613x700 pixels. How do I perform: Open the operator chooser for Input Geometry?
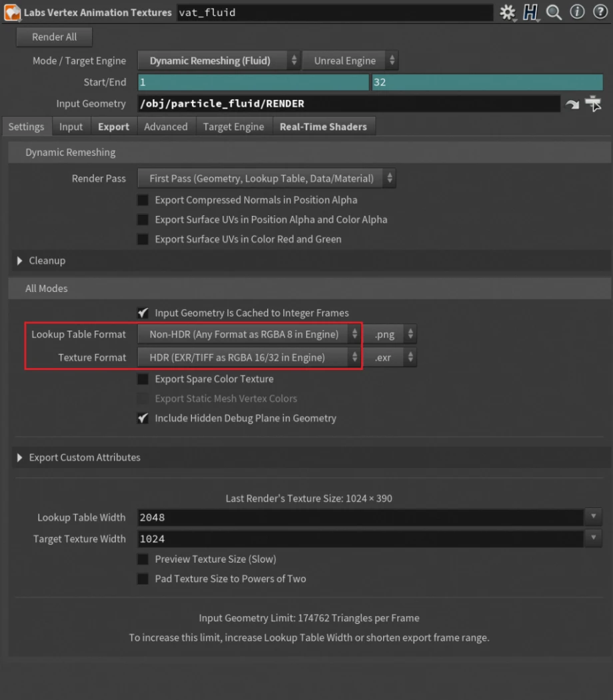coord(593,104)
